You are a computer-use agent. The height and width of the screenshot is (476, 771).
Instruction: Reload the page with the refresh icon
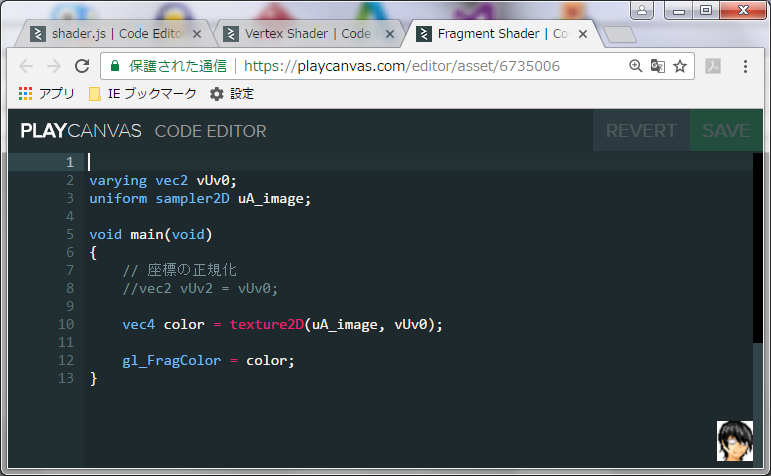[82, 66]
